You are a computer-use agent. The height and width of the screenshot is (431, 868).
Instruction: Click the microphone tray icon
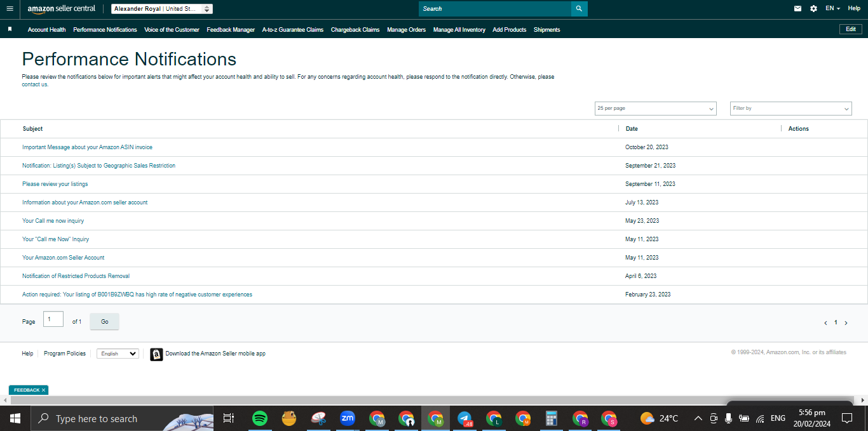(728, 418)
